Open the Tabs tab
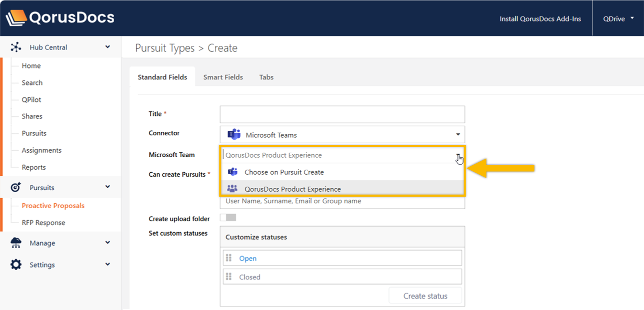 266,77
